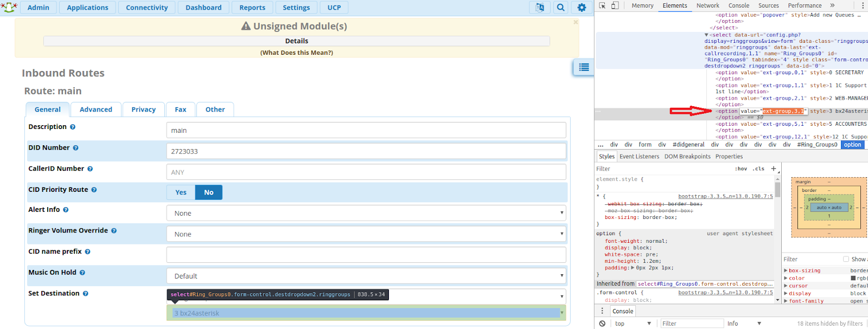The width and height of the screenshot is (868, 329).
Task: Open Set Destination 3 bx24asterisk dropdown
Action: (366, 313)
